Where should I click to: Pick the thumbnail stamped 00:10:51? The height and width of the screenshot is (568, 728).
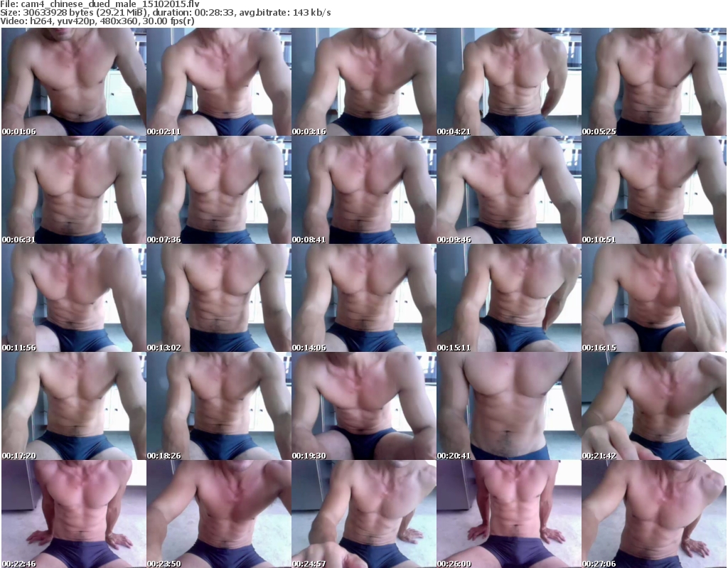(654, 190)
